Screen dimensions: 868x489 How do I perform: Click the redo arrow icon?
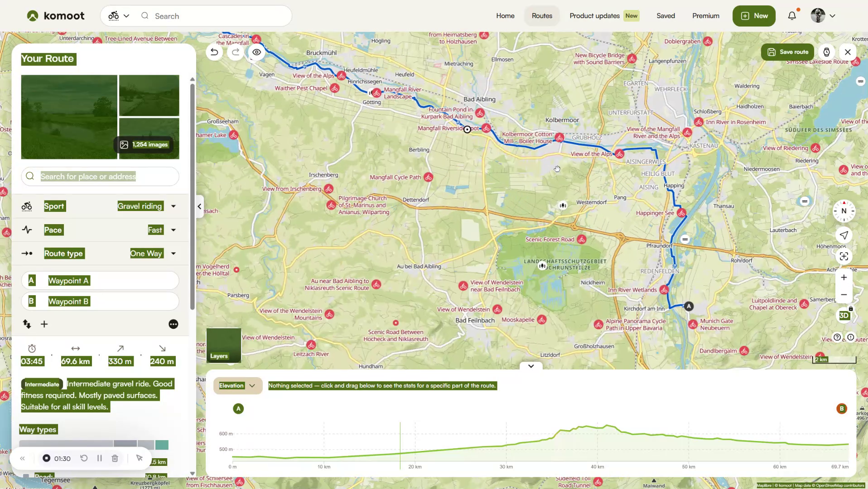[x=236, y=52]
